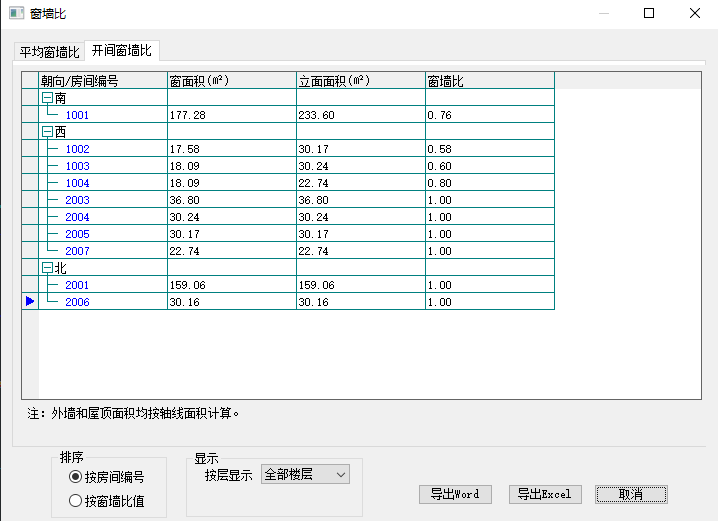Select 按房间编号 sort option
This screenshot has width=718, height=521.
click(x=75, y=477)
